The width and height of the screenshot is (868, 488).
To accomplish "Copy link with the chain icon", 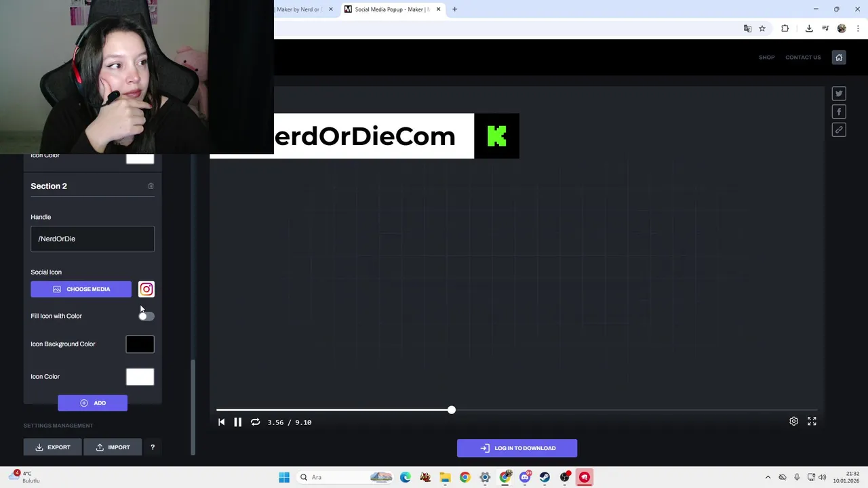I will pyautogui.click(x=839, y=130).
